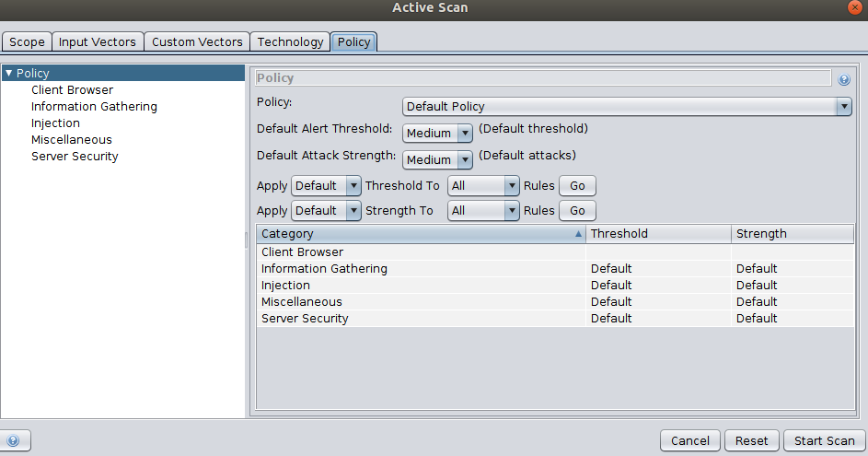This screenshot has height=456, width=868.
Task: Open the Technology tab
Action: [290, 42]
